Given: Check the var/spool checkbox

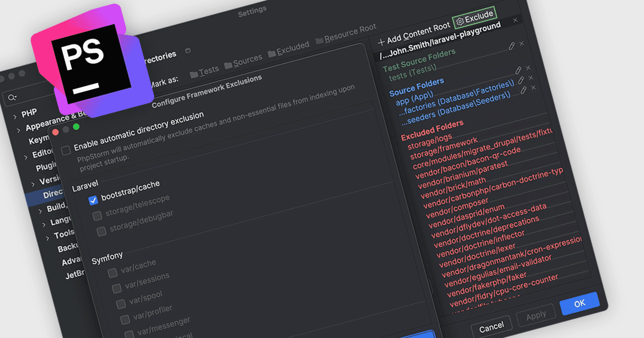Looking at the screenshot, I should tap(121, 304).
